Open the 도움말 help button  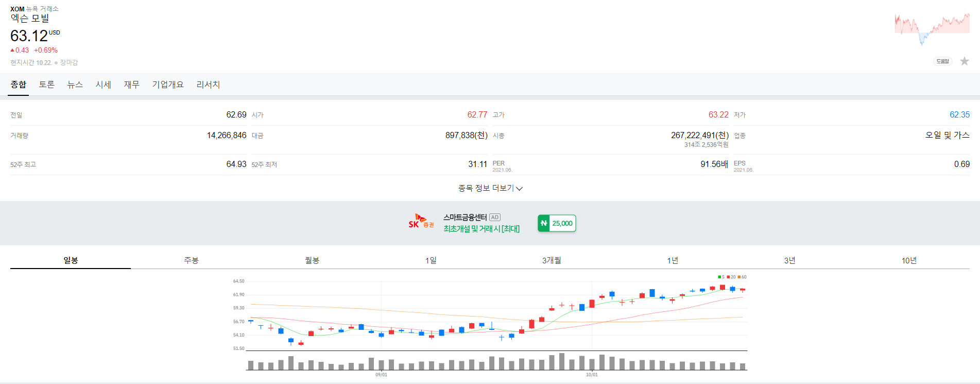pyautogui.click(x=942, y=61)
